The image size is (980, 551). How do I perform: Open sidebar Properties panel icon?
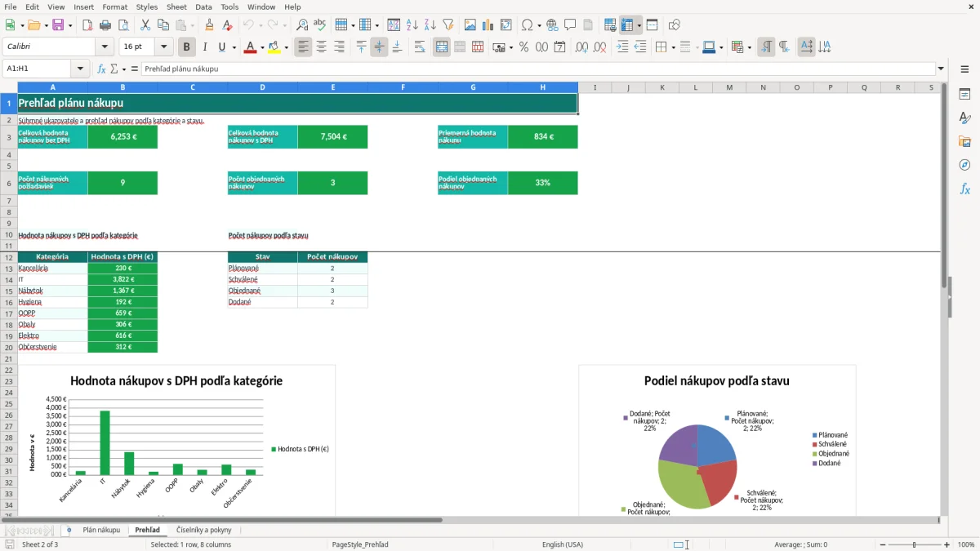pos(964,94)
